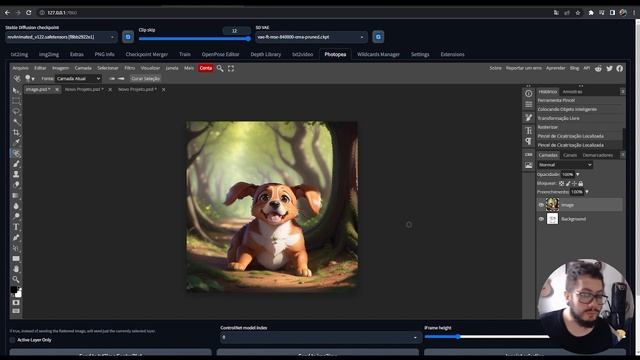Select the Move tool
The height and width of the screenshot is (360, 640).
click(x=16, y=90)
